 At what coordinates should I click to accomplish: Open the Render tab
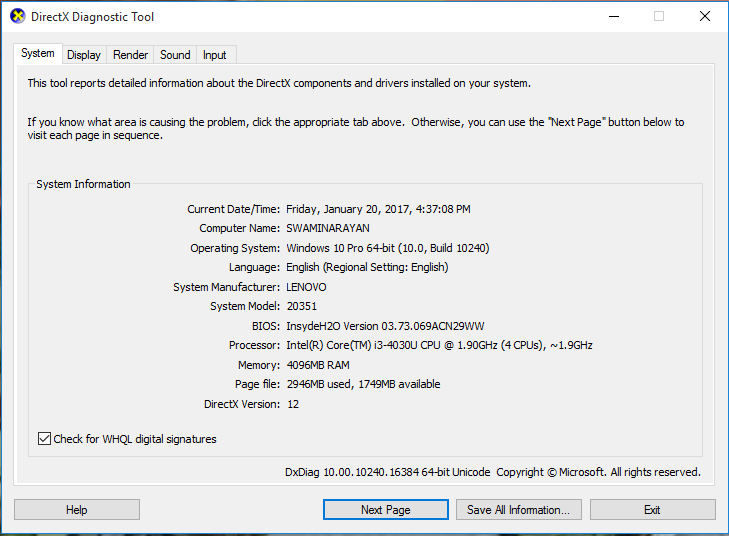click(x=130, y=55)
